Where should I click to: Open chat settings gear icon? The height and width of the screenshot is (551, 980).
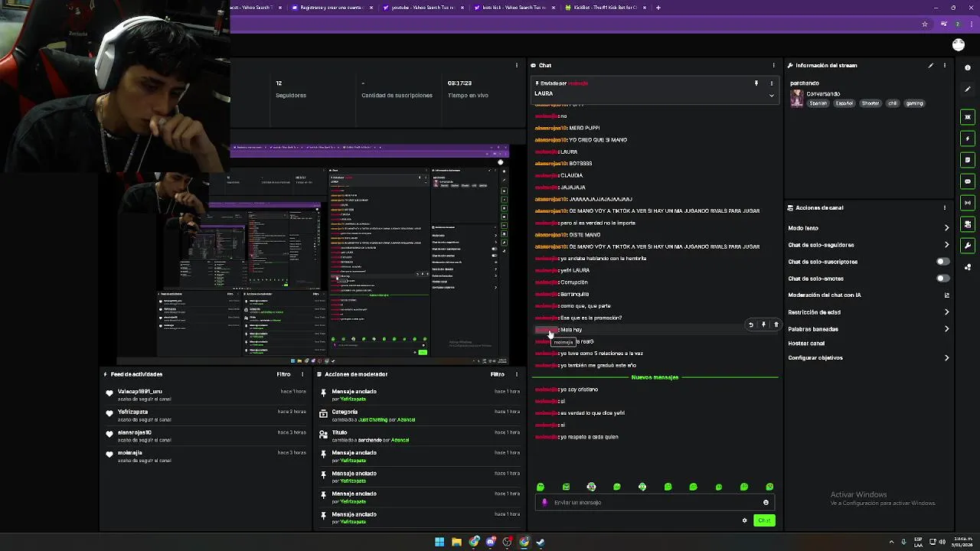(744, 520)
